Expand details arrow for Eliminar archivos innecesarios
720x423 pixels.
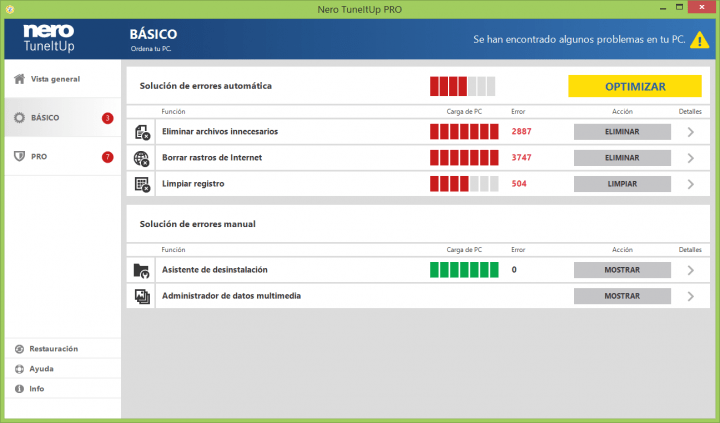point(691,132)
